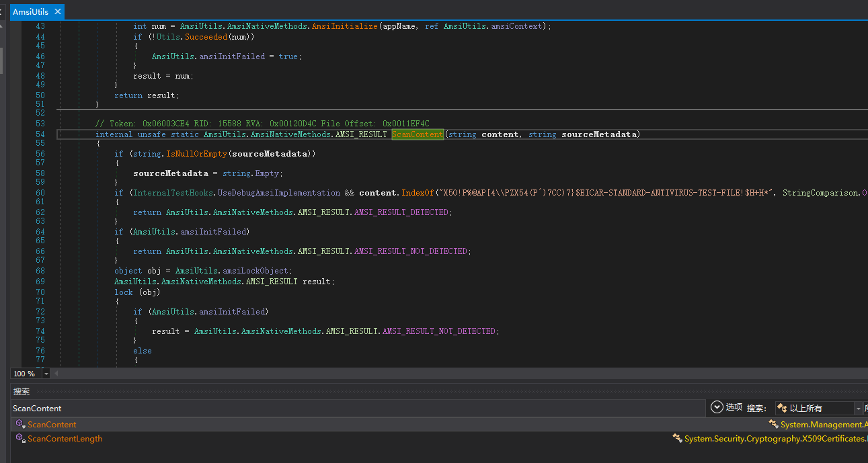Screen dimensions: 868x463
Task: Click amsiContext on line 43
Action: point(517,26)
